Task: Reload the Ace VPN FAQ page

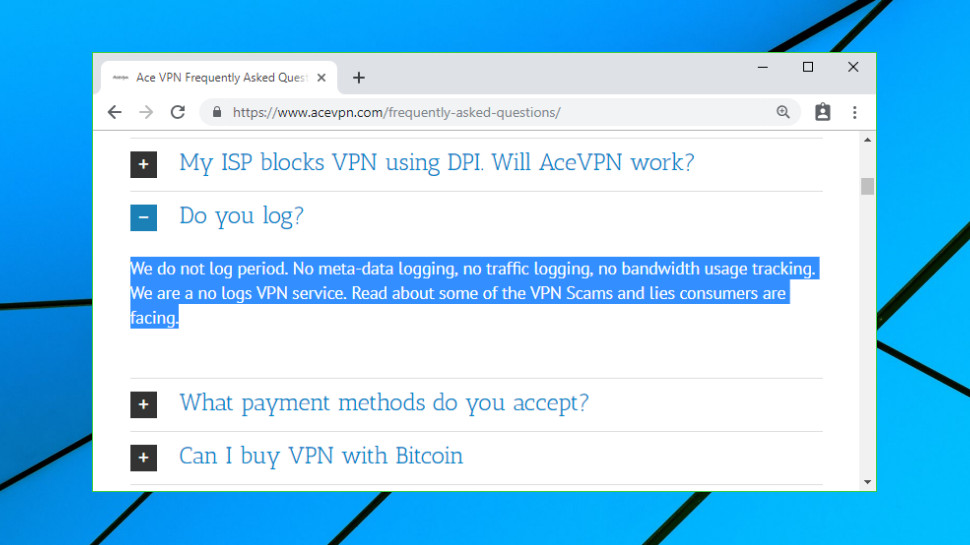Action: pyautogui.click(x=178, y=112)
